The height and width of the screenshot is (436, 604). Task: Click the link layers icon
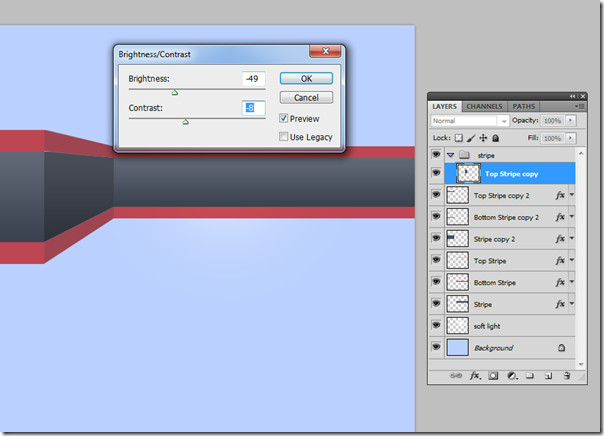456,376
